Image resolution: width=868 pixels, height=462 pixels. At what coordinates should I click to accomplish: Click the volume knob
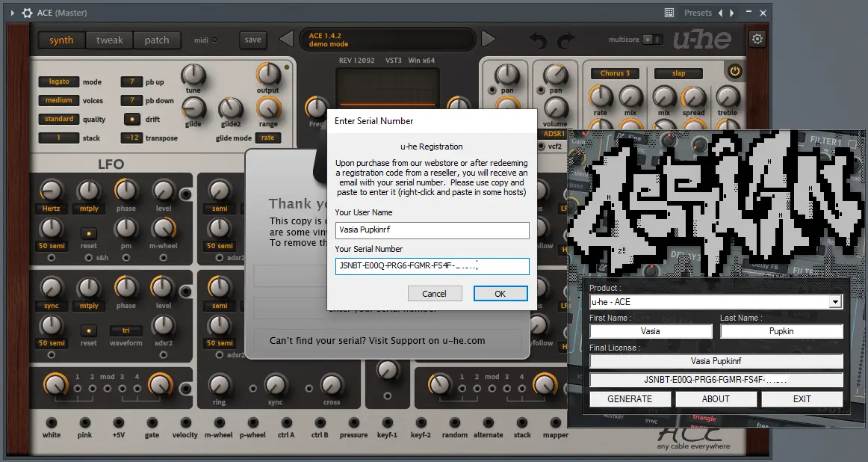pyautogui.click(x=555, y=108)
